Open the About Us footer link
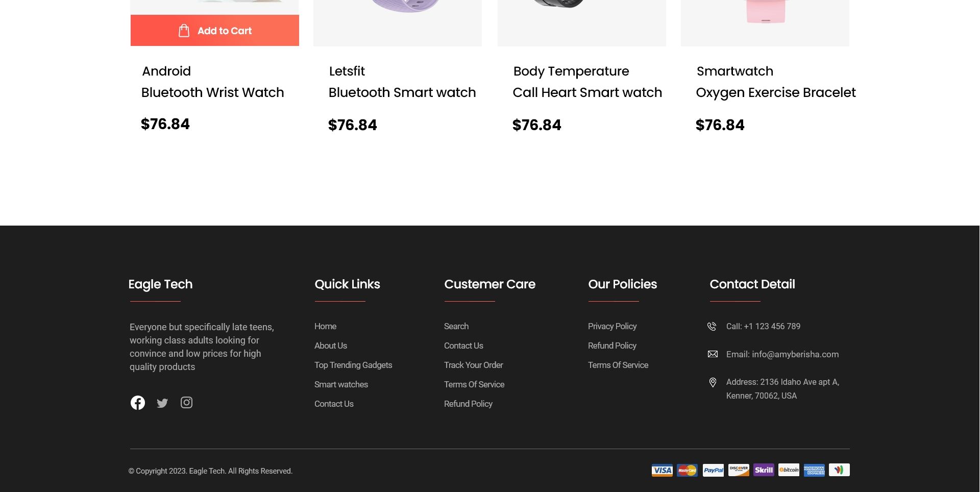980x492 pixels. [331, 346]
